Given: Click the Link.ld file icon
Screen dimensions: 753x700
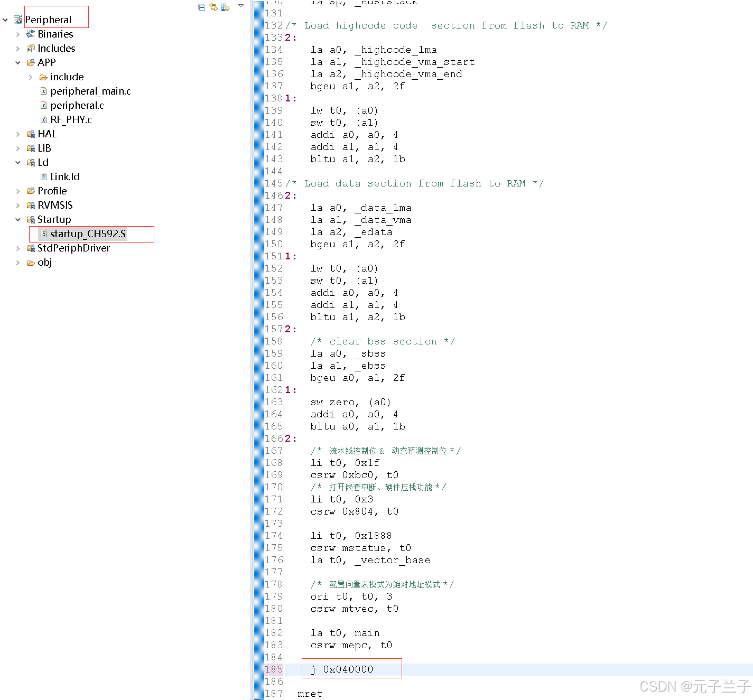Looking at the screenshot, I should coord(43,177).
